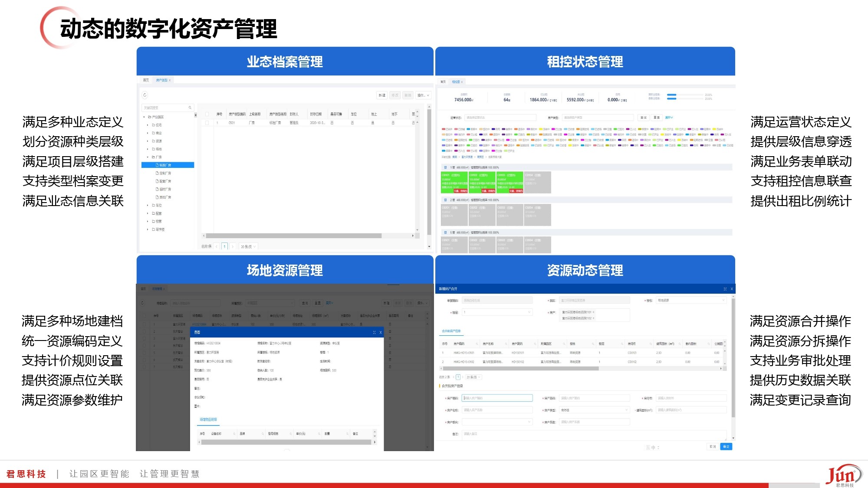This screenshot has height=488, width=868.
Task: Open 楼层 dropdown showing 1
Action: (497, 312)
